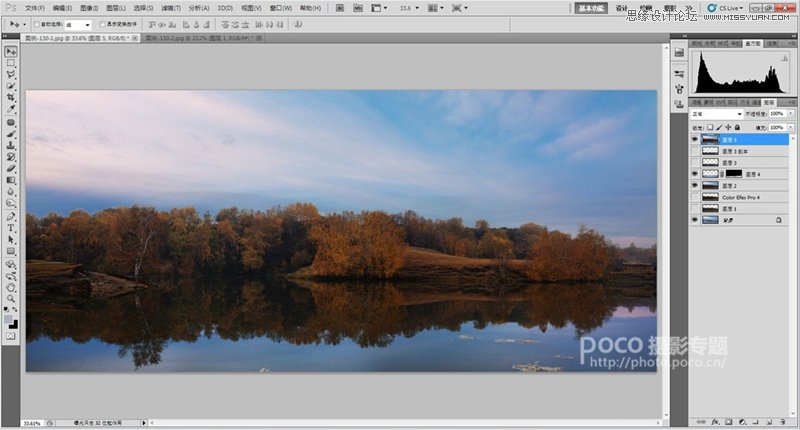Select the Move tool in toolbox
The image size is (800, 430).
[11, 52]
